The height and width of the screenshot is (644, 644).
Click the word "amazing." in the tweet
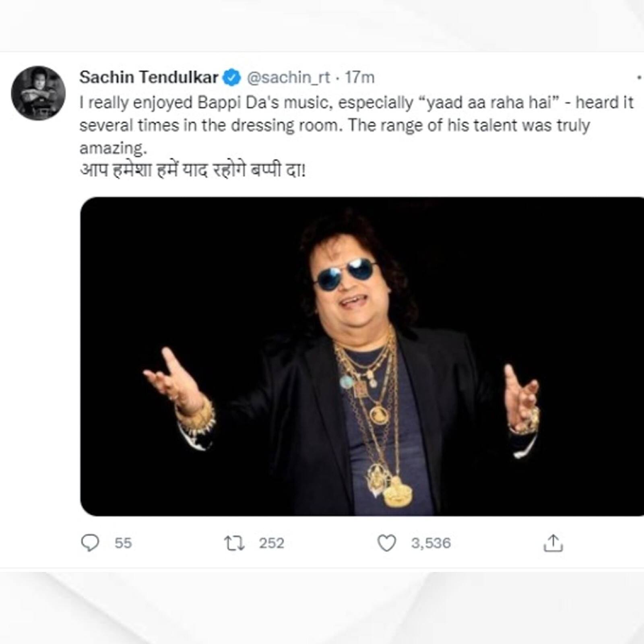tap(113, 149)
